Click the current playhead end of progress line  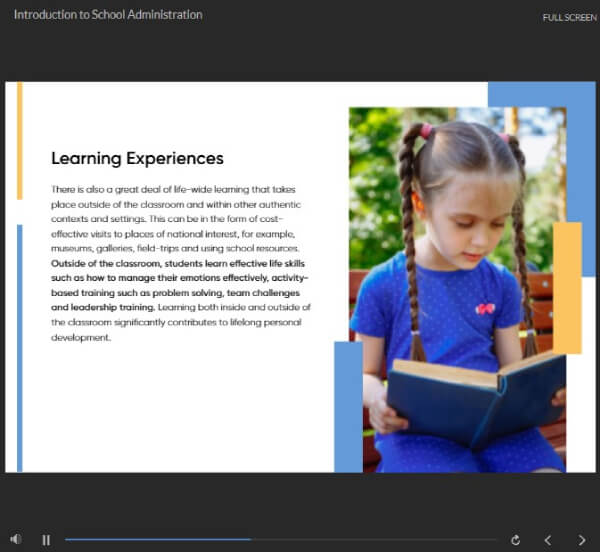pos(251,539)
